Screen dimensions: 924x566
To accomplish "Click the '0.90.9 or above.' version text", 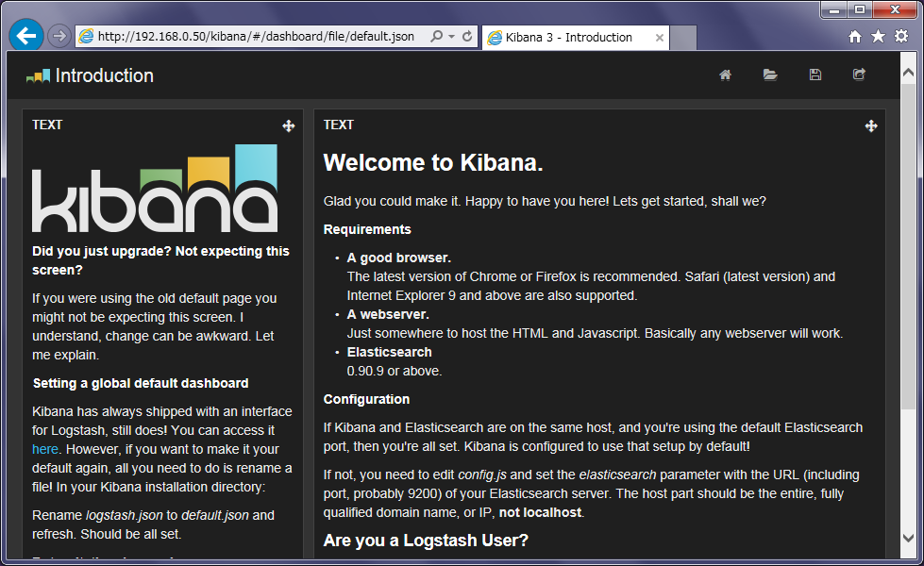I will tap(395, 371).
